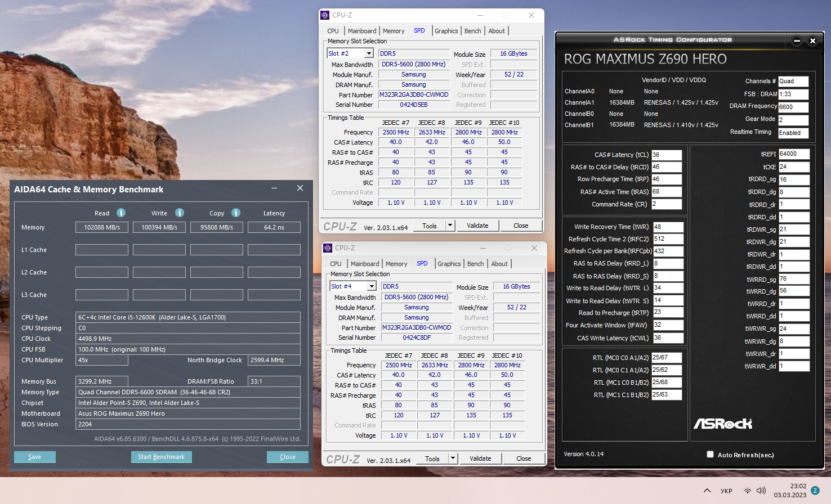Viewport: 831px width, 504px height.
Task: Open the volume speaker tray icon
Action: click(x=761, y=490)
